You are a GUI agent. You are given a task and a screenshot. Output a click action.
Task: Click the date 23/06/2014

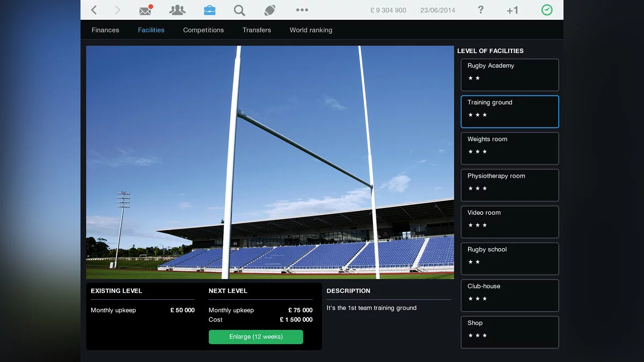click(x=437, y=10)
